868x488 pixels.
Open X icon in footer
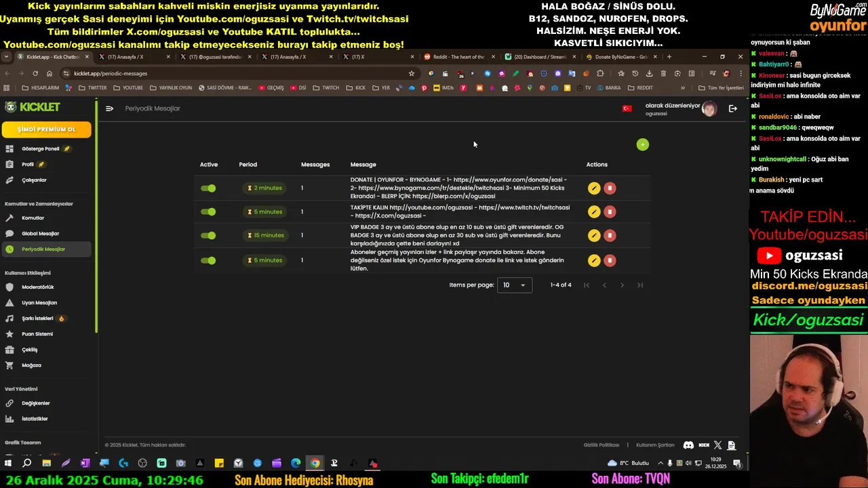(718, 445)
